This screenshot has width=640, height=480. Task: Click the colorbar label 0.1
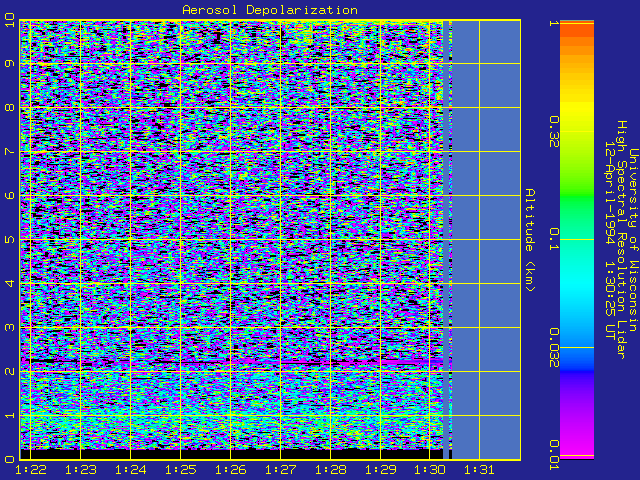click(x=554, y=240)
